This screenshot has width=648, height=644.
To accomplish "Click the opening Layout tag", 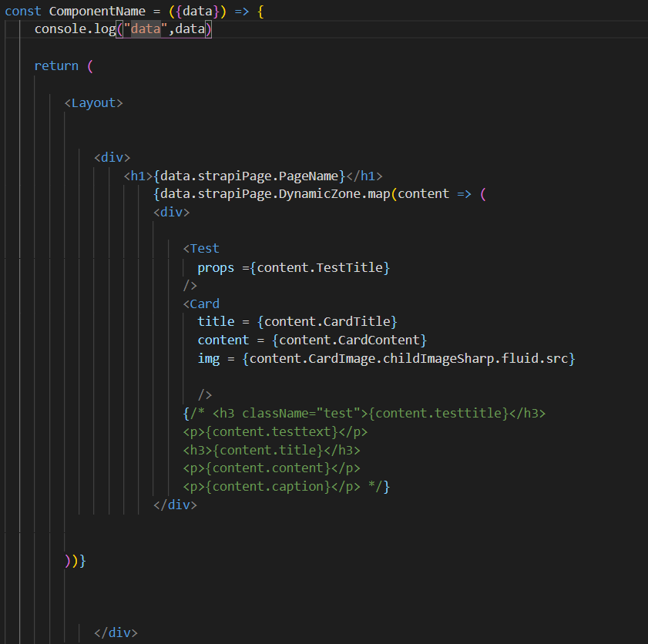I will coord(94,103).
